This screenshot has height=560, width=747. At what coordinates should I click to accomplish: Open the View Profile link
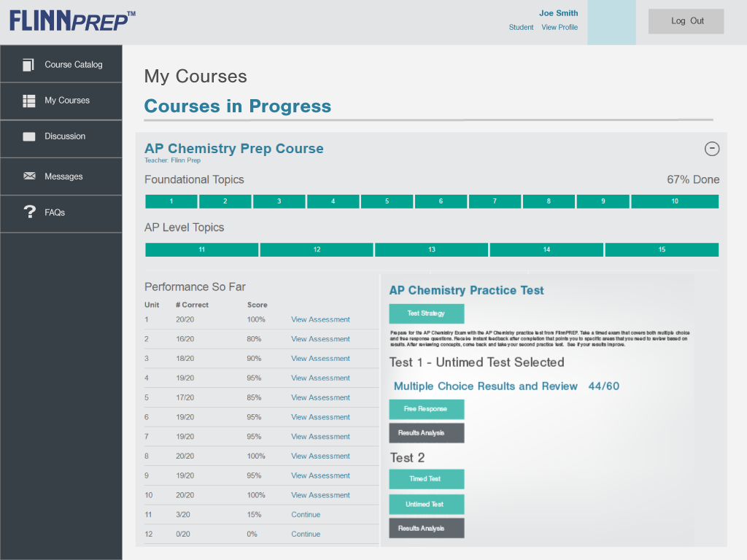coord(560,28)
